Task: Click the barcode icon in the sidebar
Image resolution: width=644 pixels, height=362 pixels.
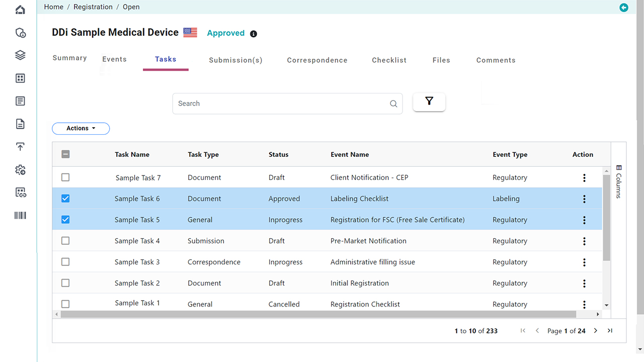Action: click(20, 216)
